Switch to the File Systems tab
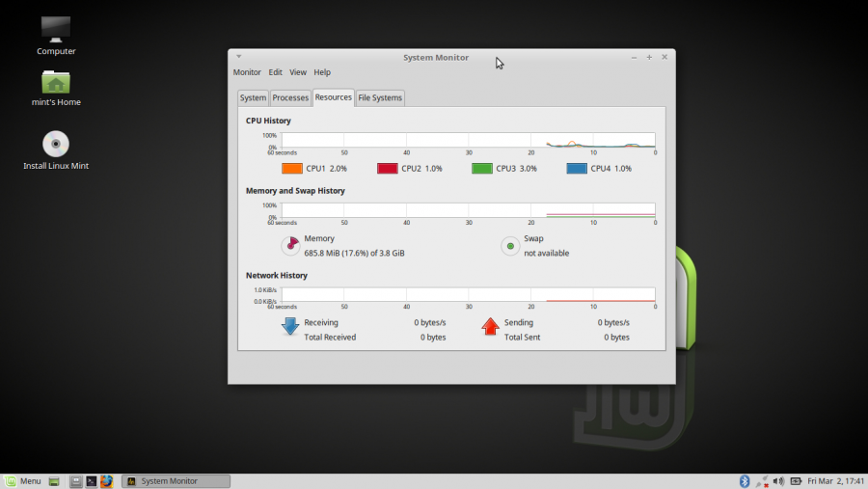The width and height of the screenshot is (868, 489). tap(380, 98)
